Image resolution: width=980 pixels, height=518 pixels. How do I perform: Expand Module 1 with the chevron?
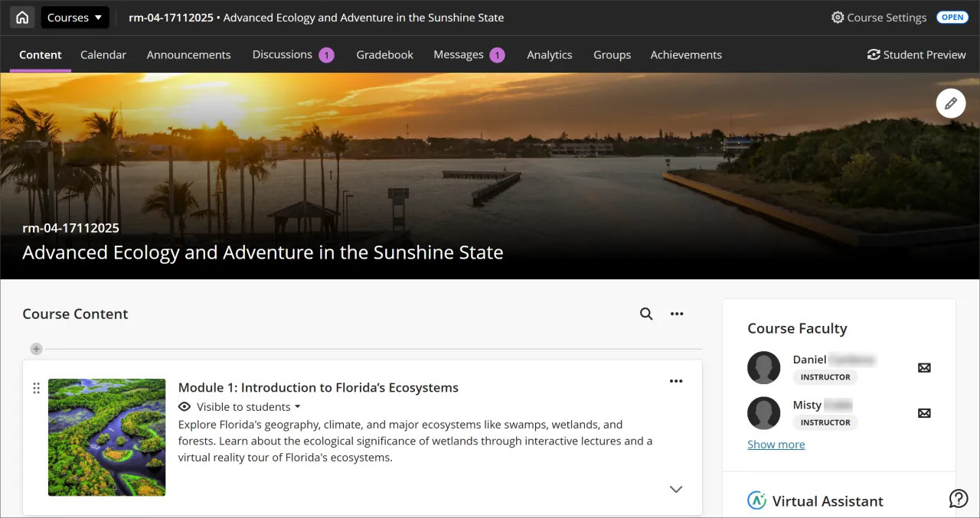676,489
